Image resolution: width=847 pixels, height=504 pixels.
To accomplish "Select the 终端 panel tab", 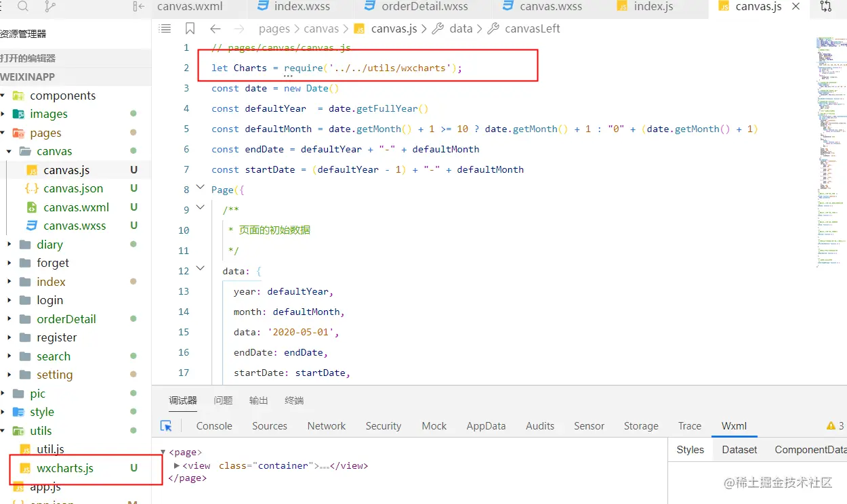I will [294, 400].
